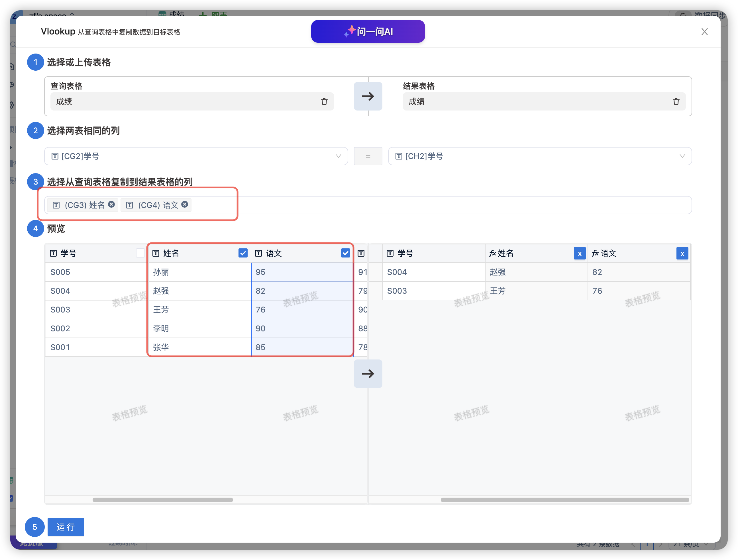Click the 赵强 cell in result preview
This screenshot has height=560, width=738.
(x=536, y=272)
